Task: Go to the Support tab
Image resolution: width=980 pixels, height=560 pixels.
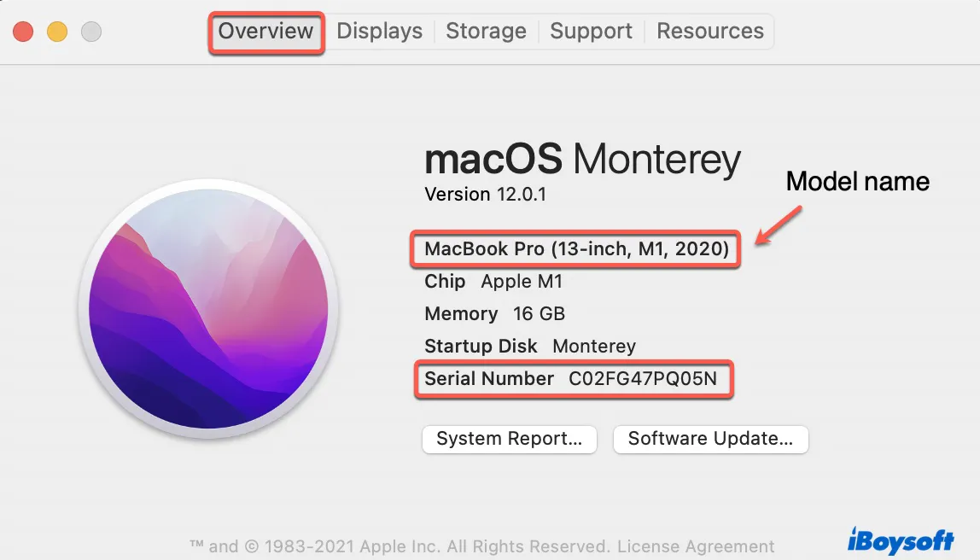Action: coord(591,32)
